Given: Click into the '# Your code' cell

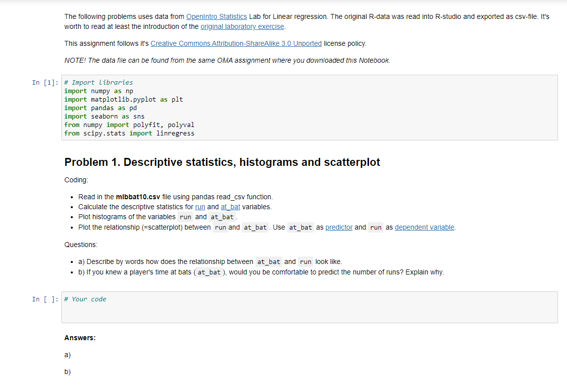Looking at the screenshot, I should point(310,307).
